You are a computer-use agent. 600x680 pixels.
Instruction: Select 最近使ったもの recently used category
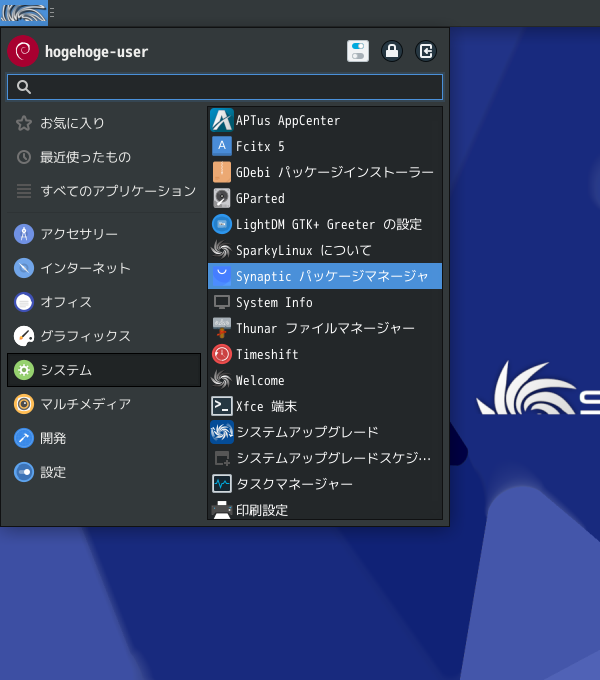click(x=104, y=157)
